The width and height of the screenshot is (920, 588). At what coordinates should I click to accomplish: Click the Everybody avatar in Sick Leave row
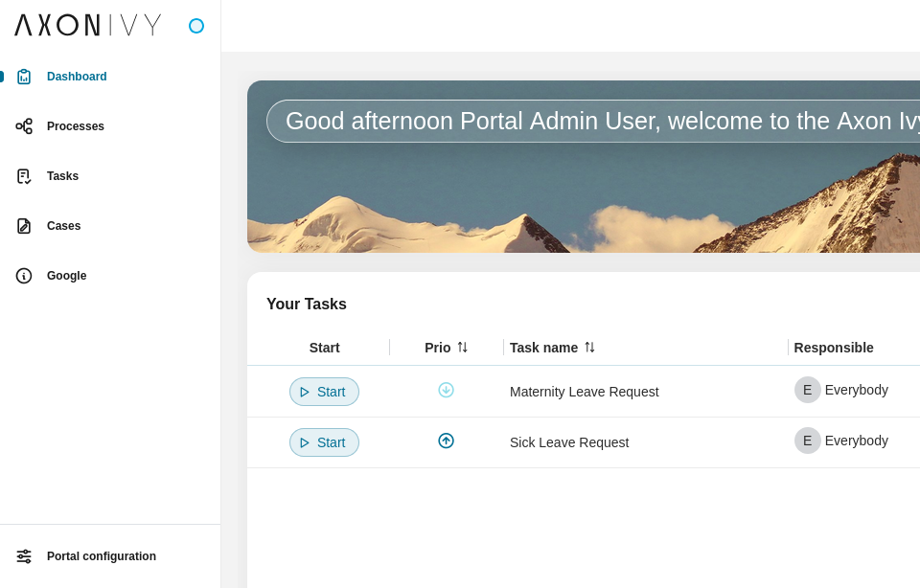tap(807, 441)
